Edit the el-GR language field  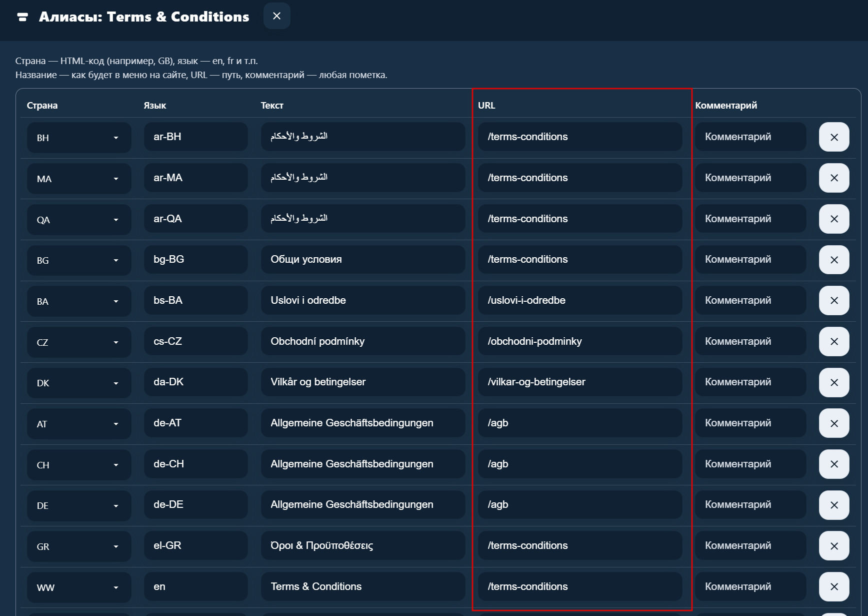point(195,545)
